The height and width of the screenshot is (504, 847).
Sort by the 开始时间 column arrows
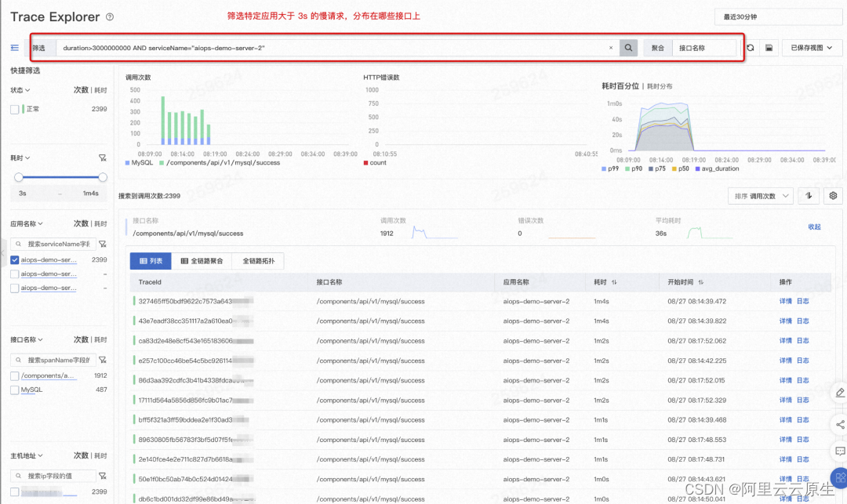700,282
